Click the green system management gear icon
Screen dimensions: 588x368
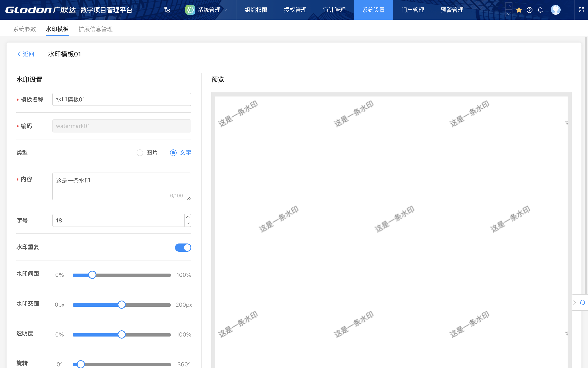[190, 10]
